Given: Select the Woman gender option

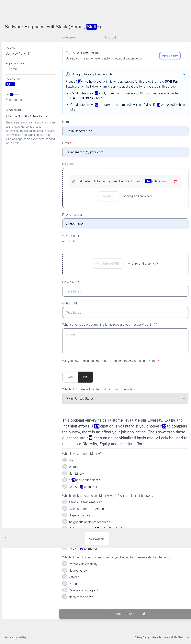Looking at the screenshot, I should (65, 467).
